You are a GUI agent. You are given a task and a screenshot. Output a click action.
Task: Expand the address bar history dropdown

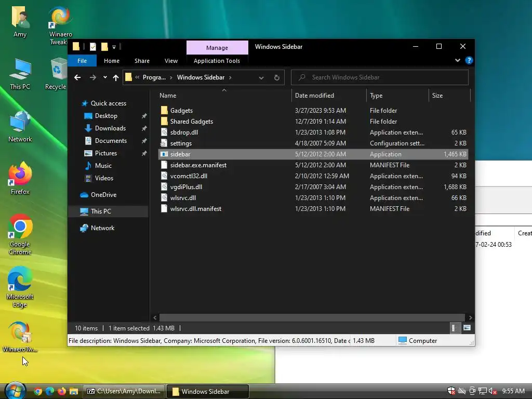[261, 78]
